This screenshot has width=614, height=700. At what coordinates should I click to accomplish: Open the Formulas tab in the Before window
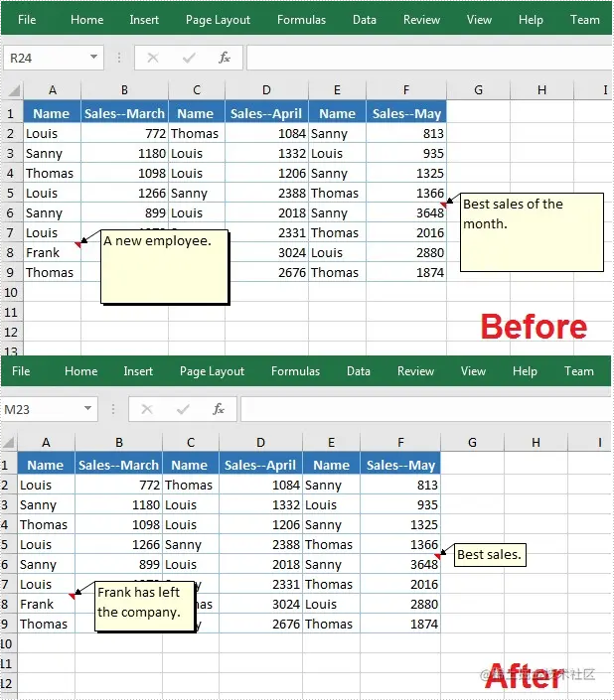pyautogui.click(x=301, y=20)
